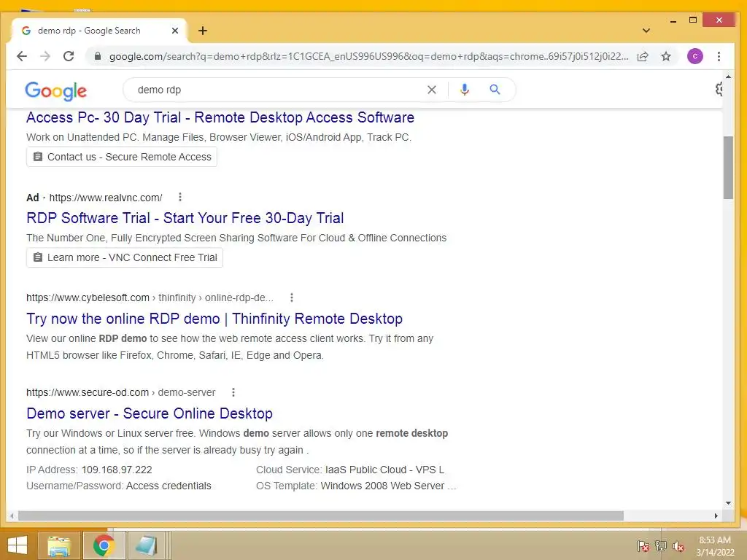Open the purple Chrome profile avatar
This screenshot has height=560, width=747.
(695, 56)
